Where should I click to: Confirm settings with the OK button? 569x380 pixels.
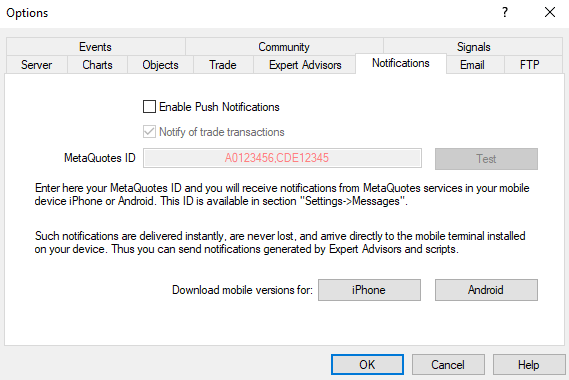[x=367, y=364]
